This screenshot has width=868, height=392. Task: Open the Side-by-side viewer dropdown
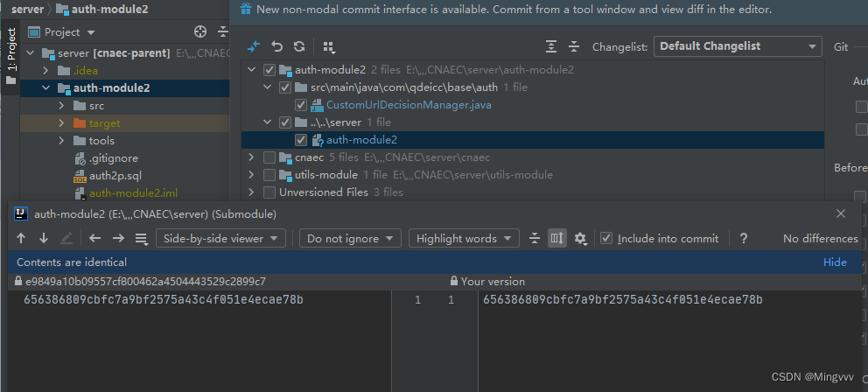pos(220,239)
